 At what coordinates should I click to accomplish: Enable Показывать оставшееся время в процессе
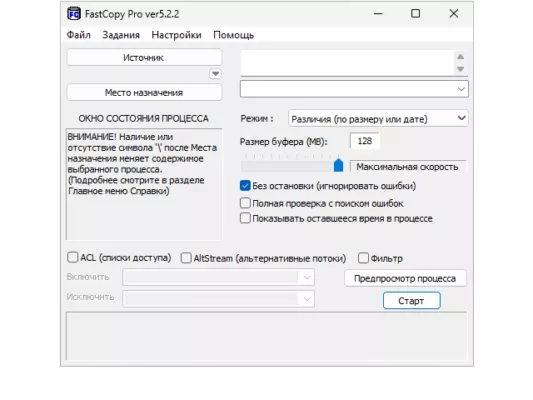click(245, 218)
